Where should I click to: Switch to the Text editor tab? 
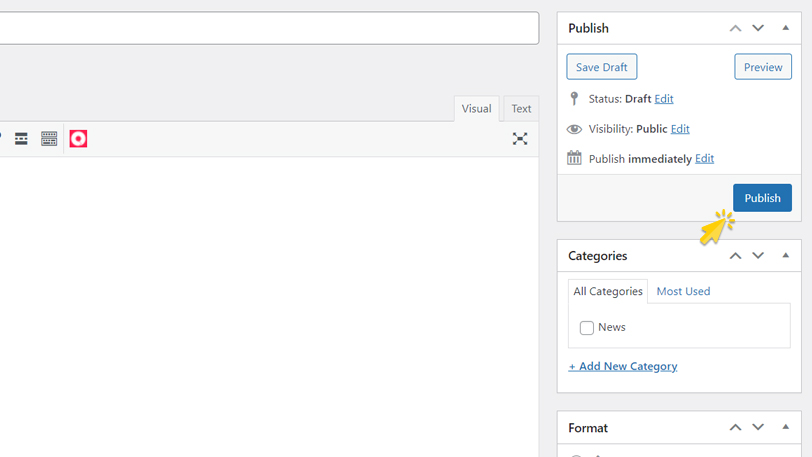[521, 109]
